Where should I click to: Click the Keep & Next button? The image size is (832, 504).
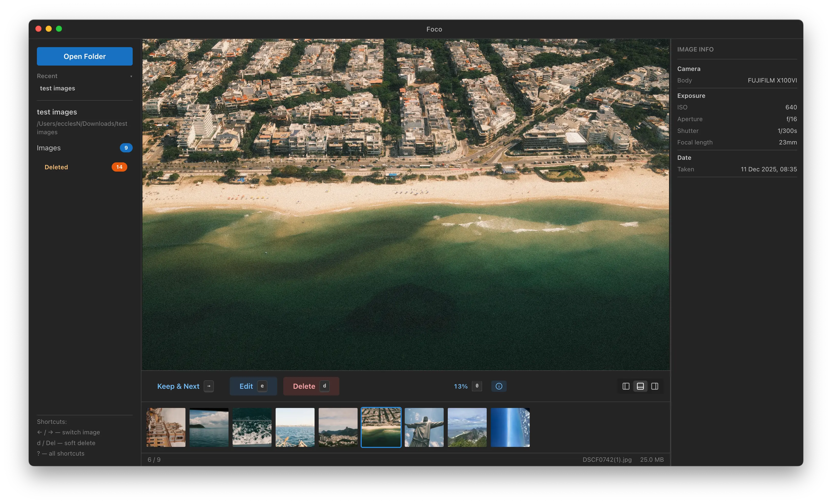tap(179, 386)
